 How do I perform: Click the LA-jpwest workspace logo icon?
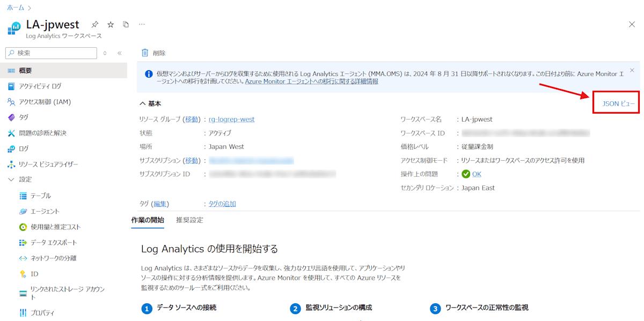14,28
